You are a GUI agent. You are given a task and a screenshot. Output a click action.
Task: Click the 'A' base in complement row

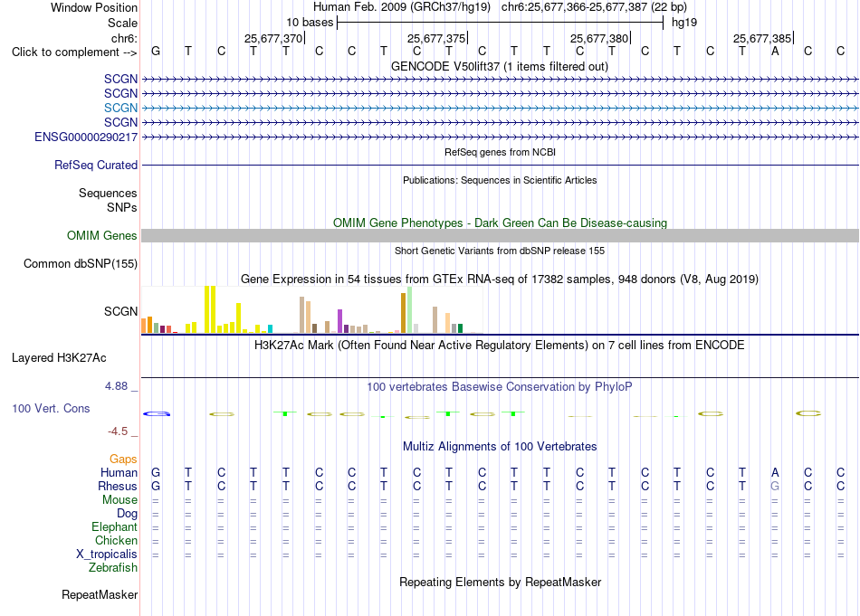click(775, 51)
